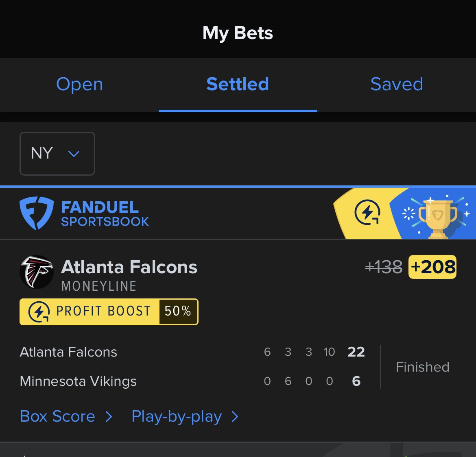Click the original +138 struck-through odds

coord(384,267)
